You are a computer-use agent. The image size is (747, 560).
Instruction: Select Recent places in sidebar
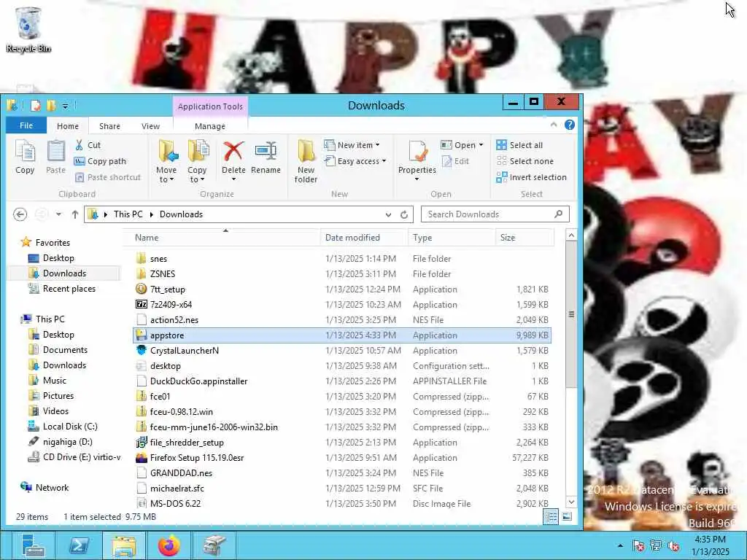(69, 289)
